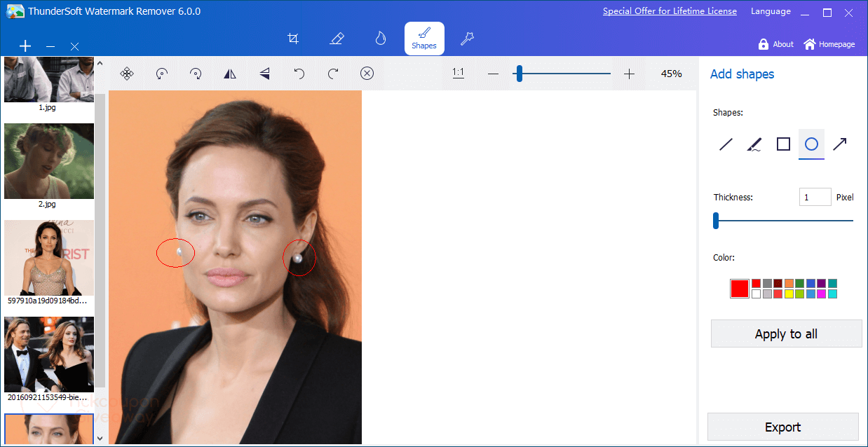Click the zoom slider handle

[x=519, y=74]
